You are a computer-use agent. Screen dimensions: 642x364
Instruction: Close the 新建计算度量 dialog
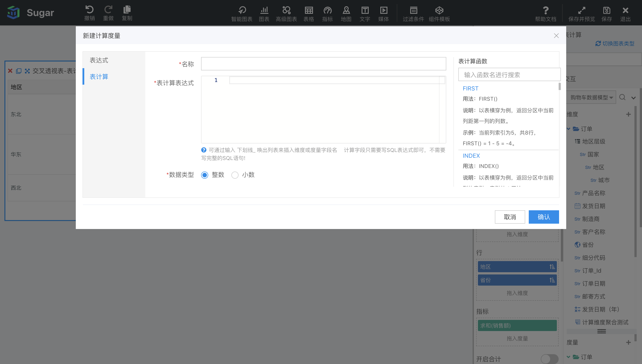click(x=556, y=35)
